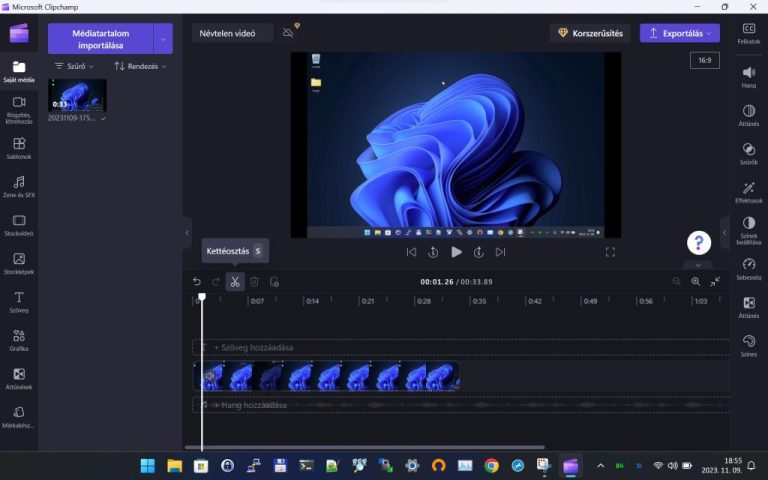Open the Grafika panel
This screenshot has width=768, height=480.
(19, 340)
